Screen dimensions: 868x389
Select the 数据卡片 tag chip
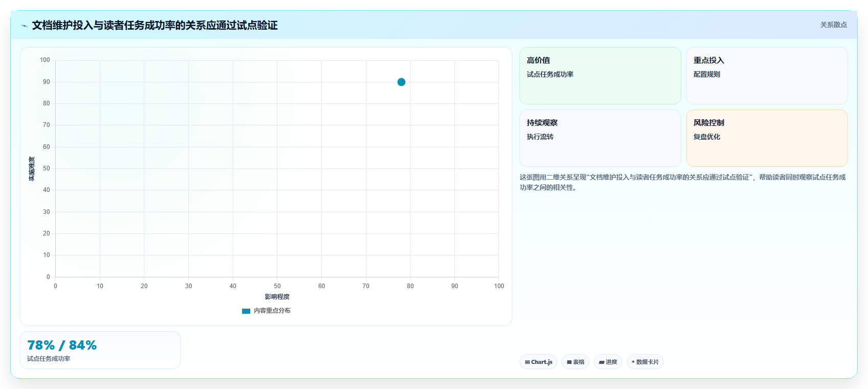pos(645,362)
